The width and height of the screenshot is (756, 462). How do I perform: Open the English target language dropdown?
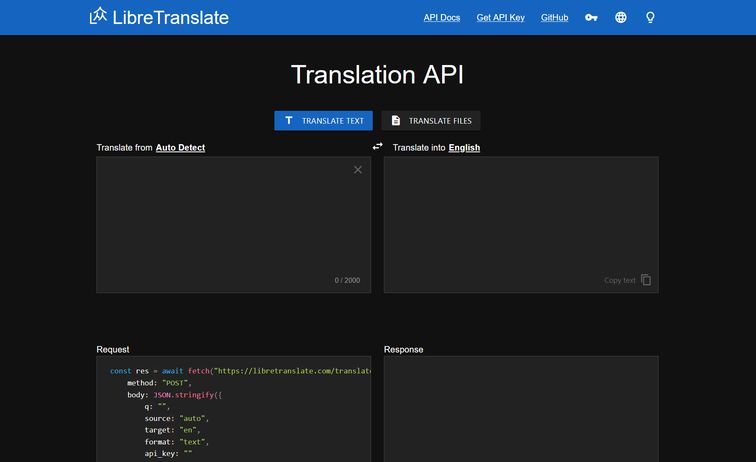(x=464, y=148)
